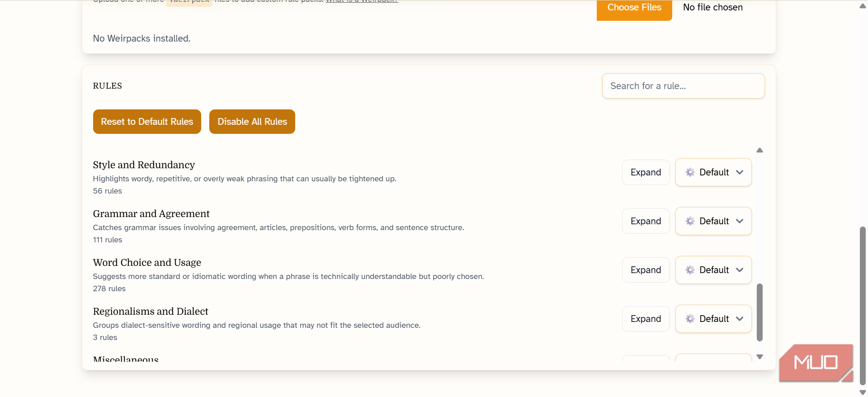Open Default dropdown for Word Choice and Usage
The image size is (868, 397).
point(713,270)
